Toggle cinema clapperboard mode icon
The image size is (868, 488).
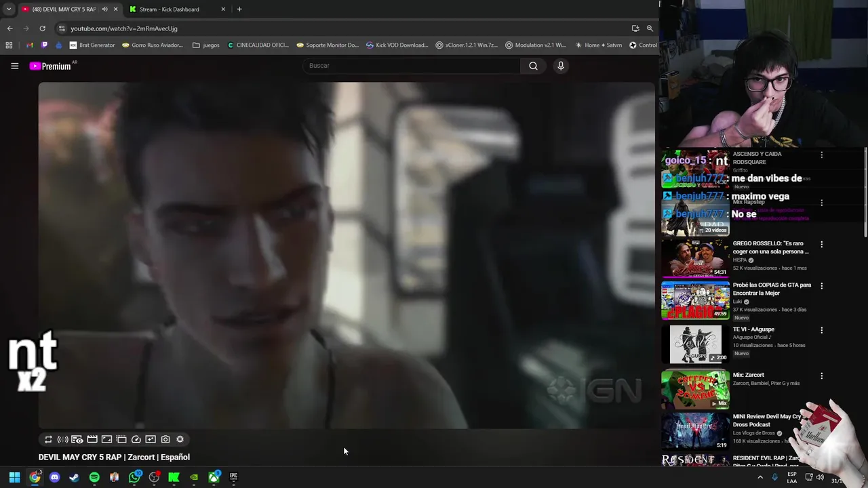click(92, 439)
